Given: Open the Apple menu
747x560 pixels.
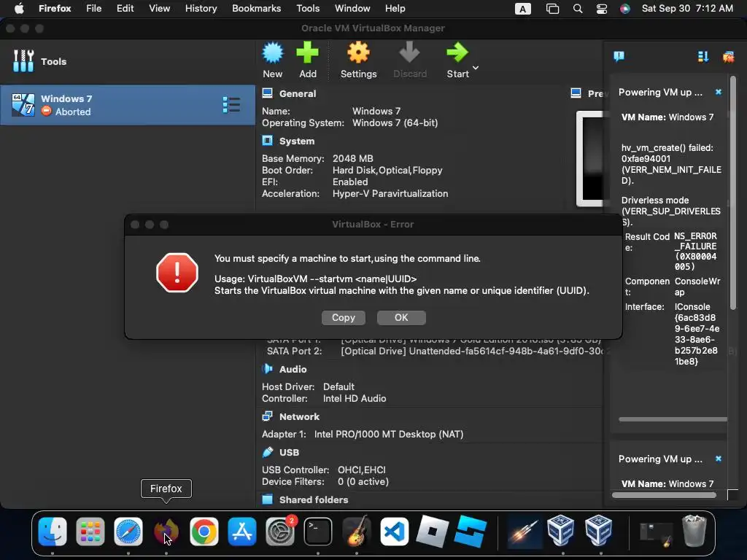Looking at the screenshot, I should (x=19, y=9).
